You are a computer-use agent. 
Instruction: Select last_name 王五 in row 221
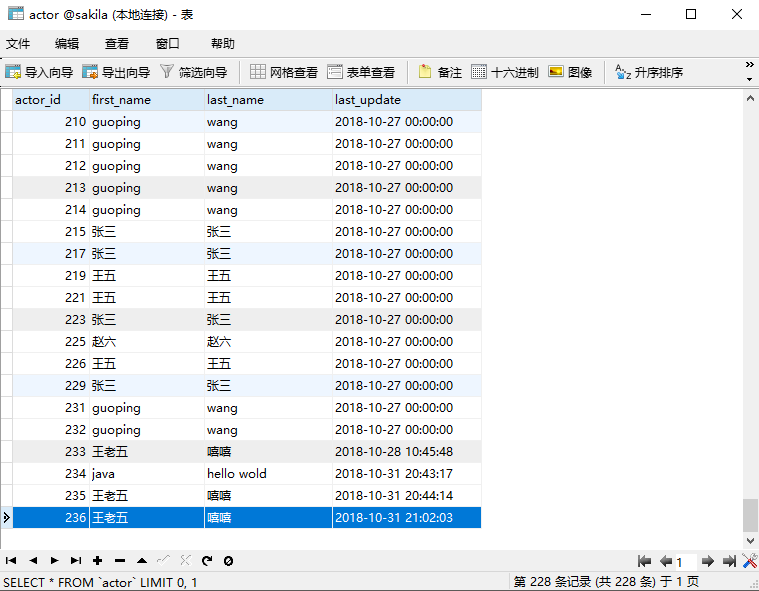click(269, 298)
